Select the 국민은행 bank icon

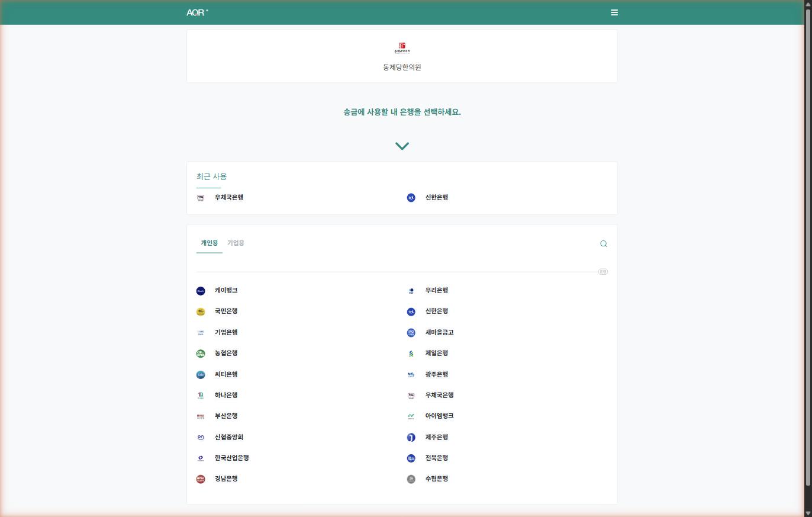(201, 311)
